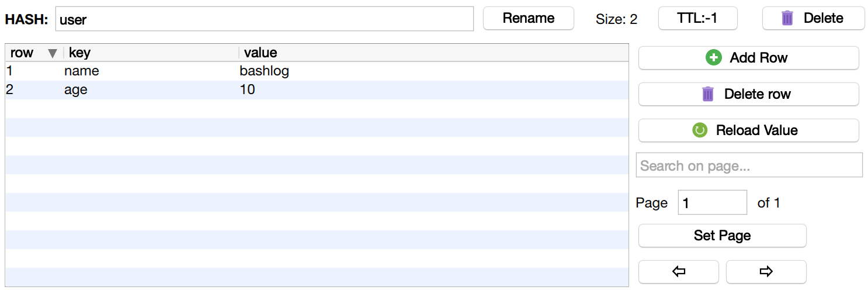Click the trash icon on Delete key button

[787, 18]
